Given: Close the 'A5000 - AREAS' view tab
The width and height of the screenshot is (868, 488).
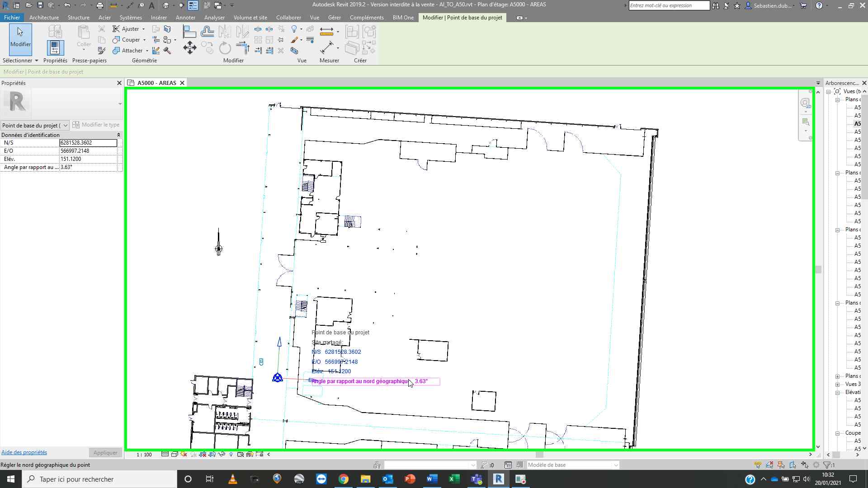Looking at the screenshot, I should point(182,83).
